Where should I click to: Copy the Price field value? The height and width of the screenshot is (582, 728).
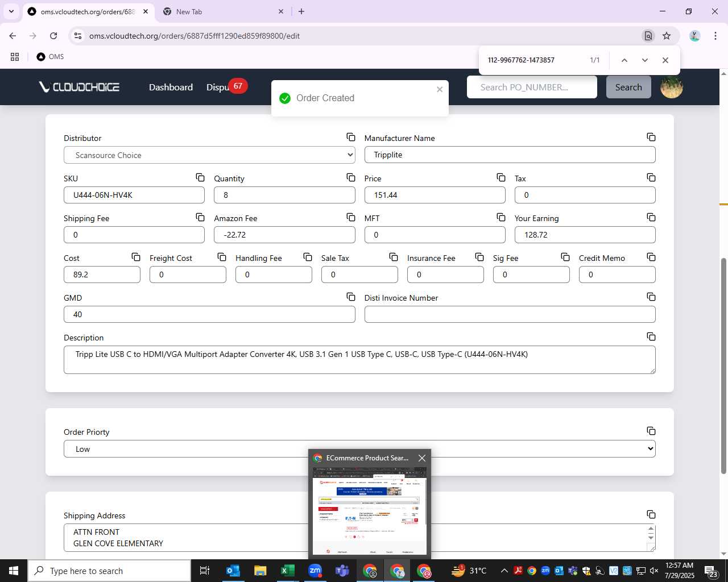(x=501, y=178)
